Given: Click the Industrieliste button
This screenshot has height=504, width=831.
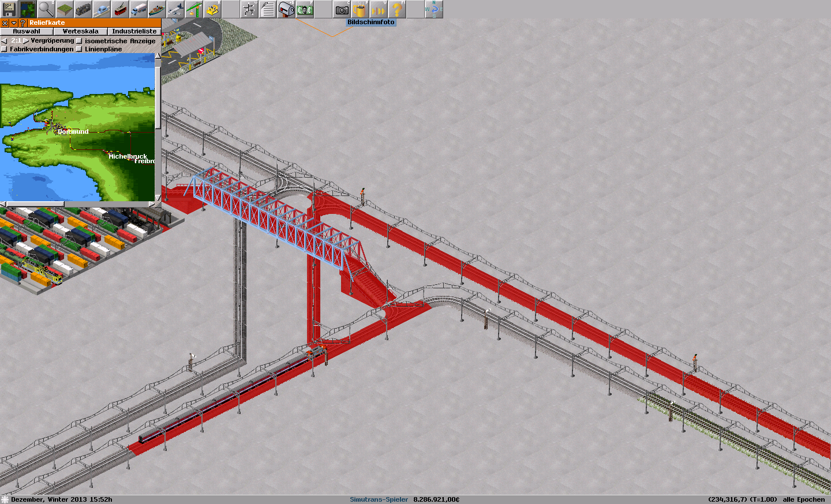Looking at the screenshot, I should pyautogui.click(x=134, y=32).
